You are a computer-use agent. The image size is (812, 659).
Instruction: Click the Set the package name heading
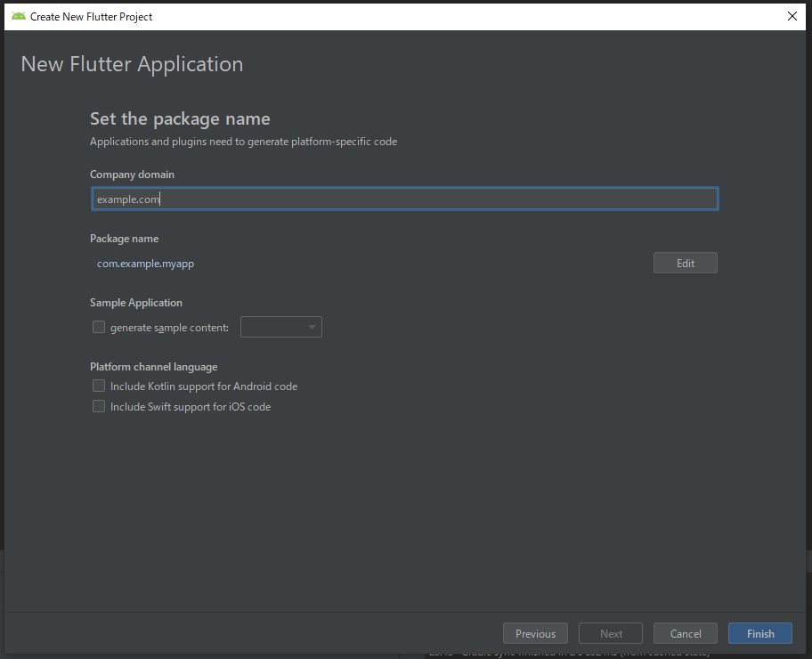pos(180,118)
